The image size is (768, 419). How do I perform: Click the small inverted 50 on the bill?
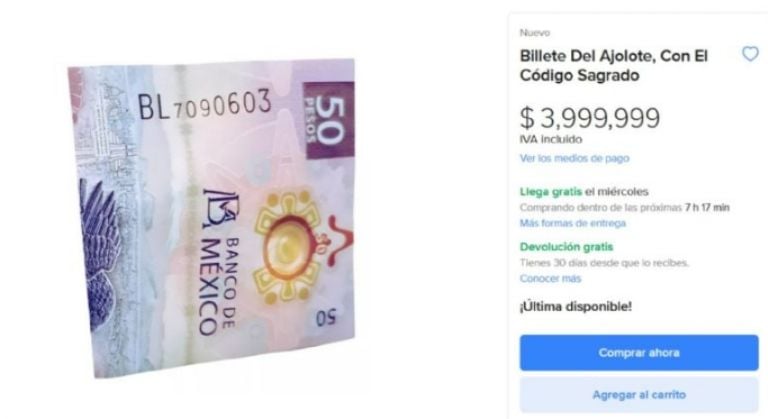(327, 318)
